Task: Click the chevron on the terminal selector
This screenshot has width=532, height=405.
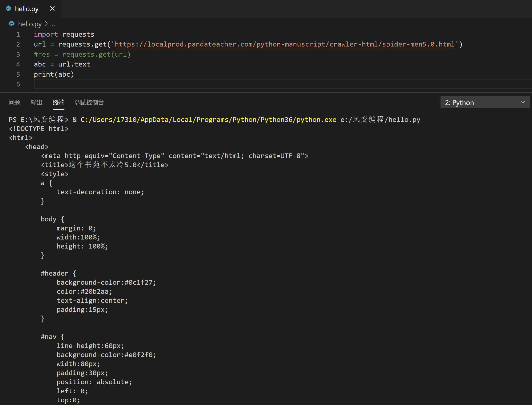Action: [523, 102]
